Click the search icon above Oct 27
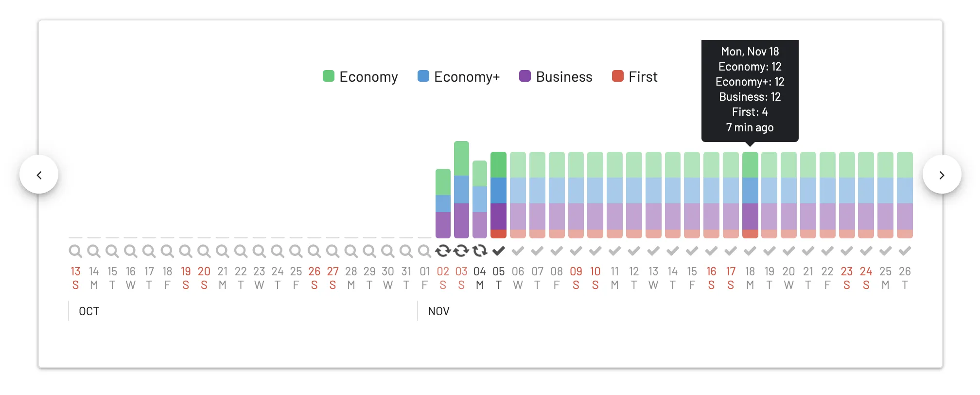 [332, 251]
